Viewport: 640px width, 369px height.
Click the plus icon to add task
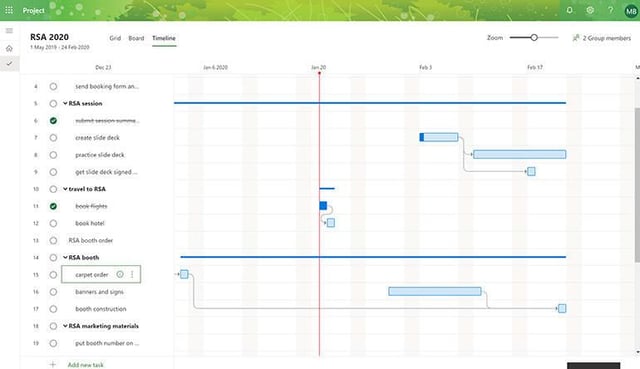pos(53,365)
